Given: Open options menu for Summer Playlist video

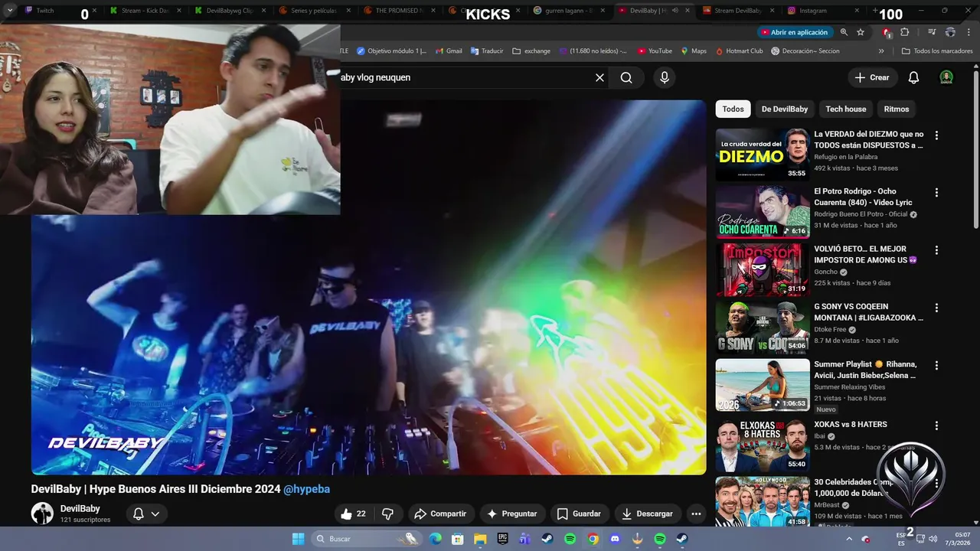Looking at the screenshot, I should [x=936, y=365].
